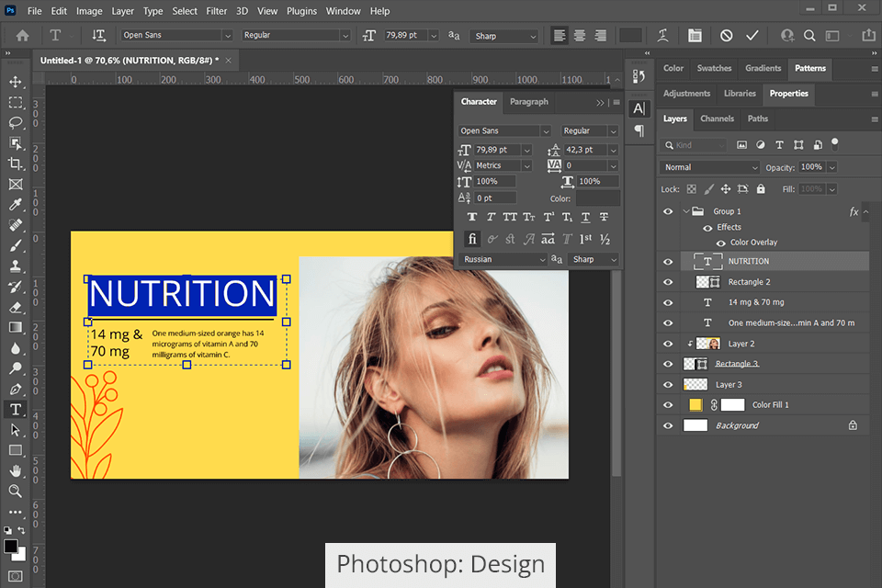Viewport: 882px width, 588px height.
Task: Open the Search icon in options bar
Action: point(809,36)
